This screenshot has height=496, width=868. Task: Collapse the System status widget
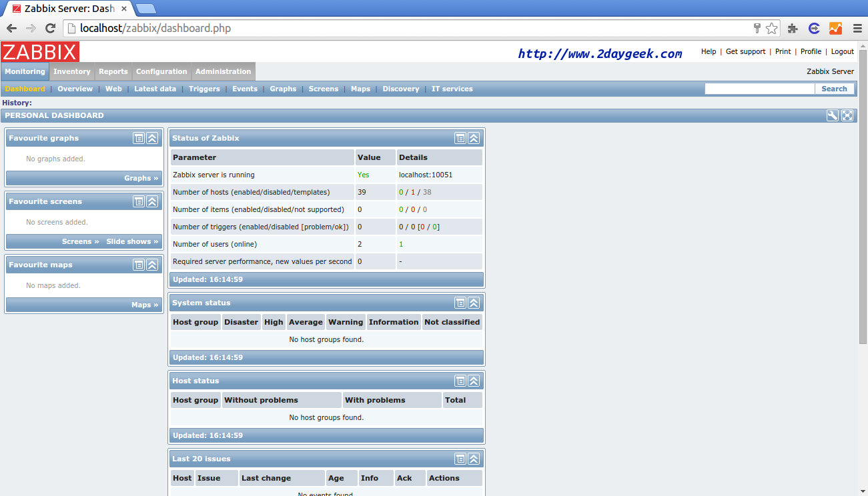coord(474,303)
